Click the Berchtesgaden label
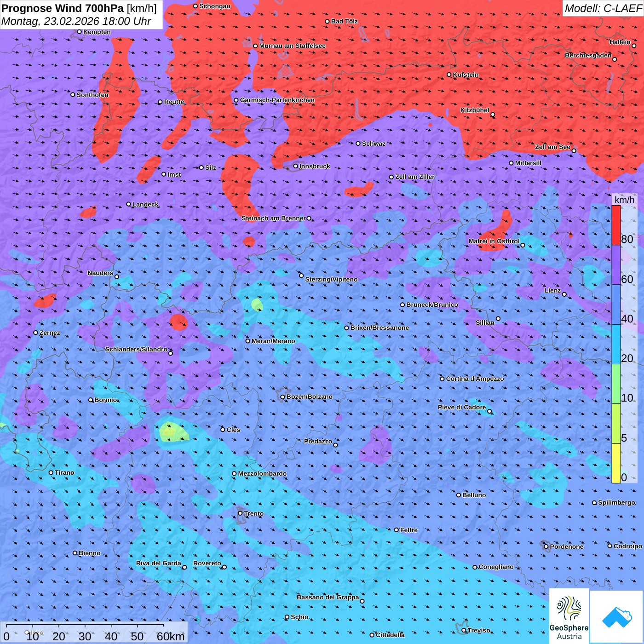This screenshot has height=644, width=644. [588, 55]
